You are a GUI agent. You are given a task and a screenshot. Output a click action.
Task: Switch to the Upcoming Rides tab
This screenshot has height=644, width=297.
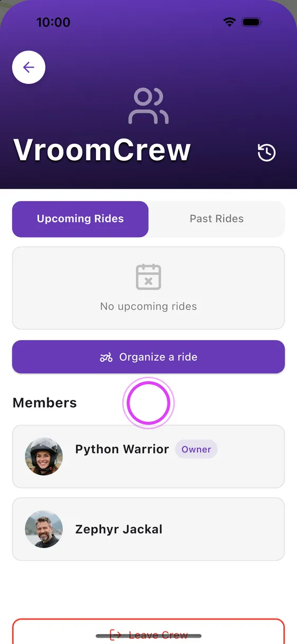pyautogui.click(x=80, y=219)
